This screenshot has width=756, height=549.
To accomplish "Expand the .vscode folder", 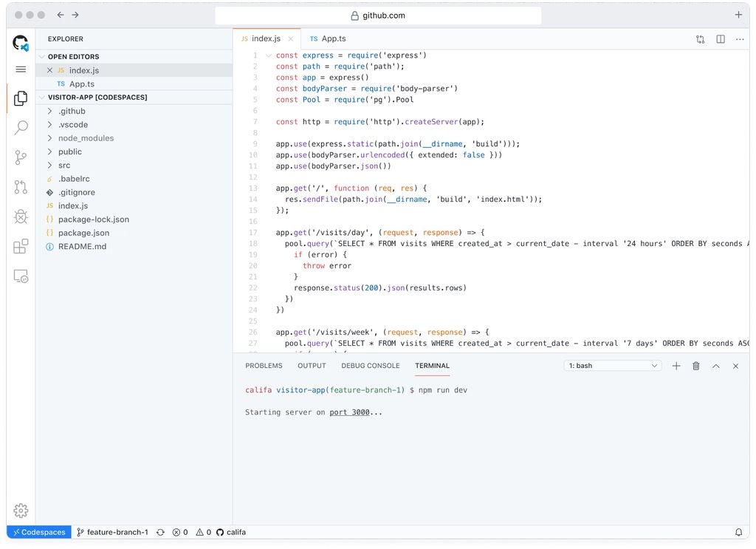I will click(x=49, y=124).
